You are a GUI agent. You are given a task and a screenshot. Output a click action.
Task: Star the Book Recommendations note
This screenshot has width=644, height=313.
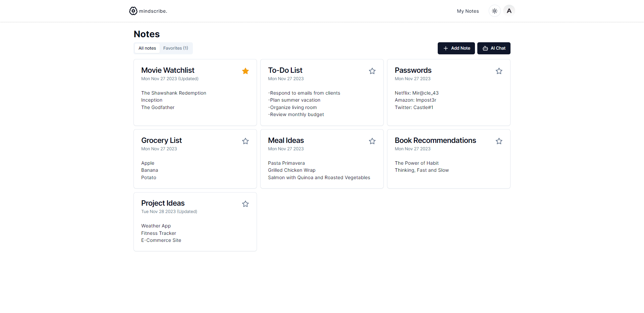499,141
